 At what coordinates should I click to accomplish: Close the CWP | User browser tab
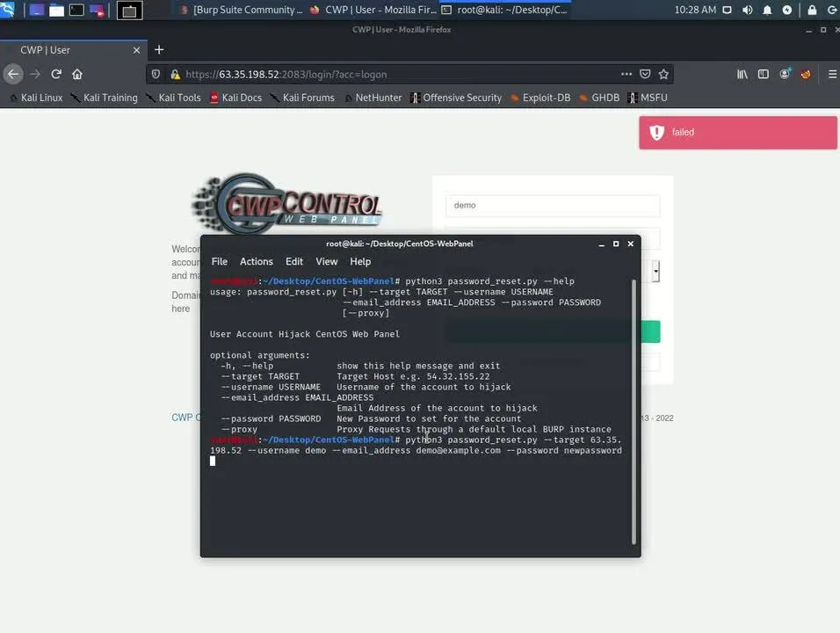click(x=136, y=50)
